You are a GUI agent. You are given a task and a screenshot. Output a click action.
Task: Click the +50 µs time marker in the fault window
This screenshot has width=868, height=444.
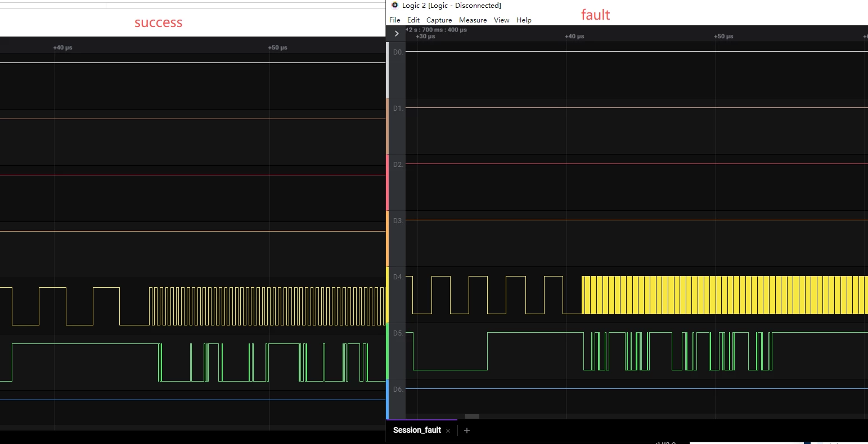point(723,37)
